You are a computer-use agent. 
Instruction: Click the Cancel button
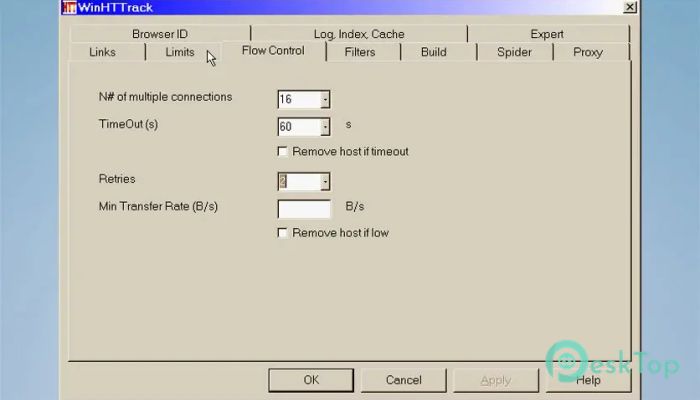pos(404,380)
